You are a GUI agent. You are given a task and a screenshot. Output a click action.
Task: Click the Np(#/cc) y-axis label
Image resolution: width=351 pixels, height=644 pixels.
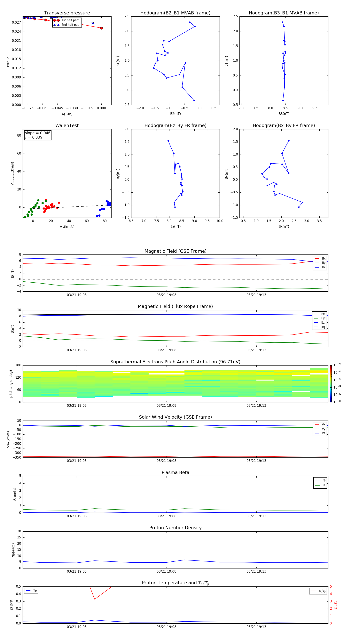[x=13, y=550]
